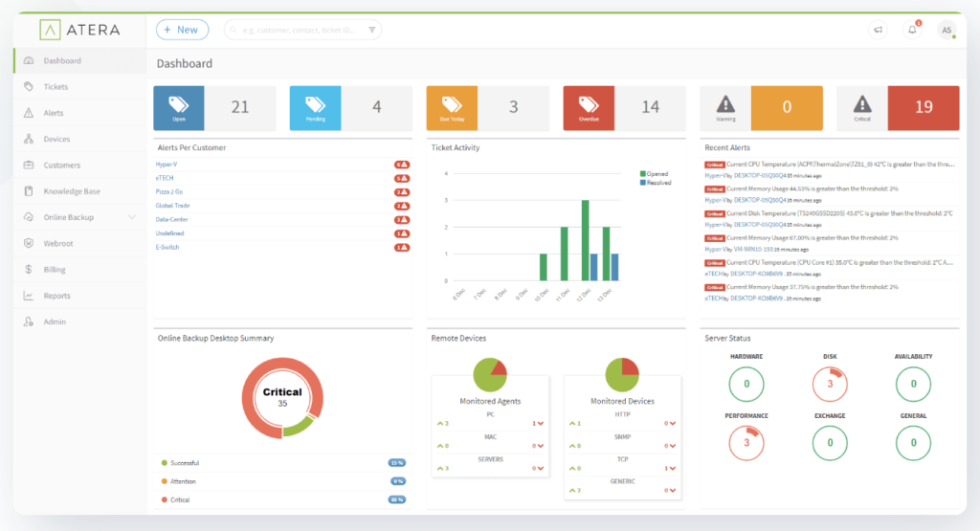Click the Pending tickets tag tile
This screenshot has width=980, height=531.
click(x=316, y=108)
